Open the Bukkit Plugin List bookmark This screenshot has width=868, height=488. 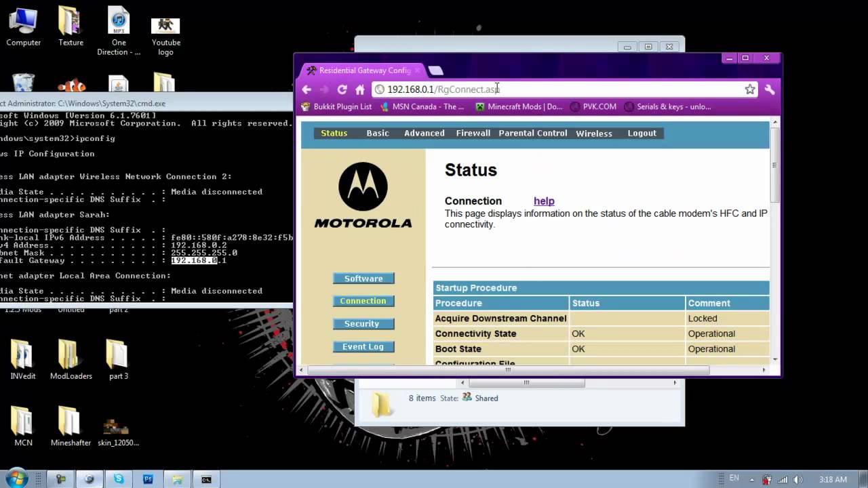pyautogui.click(x=336, y=106)
